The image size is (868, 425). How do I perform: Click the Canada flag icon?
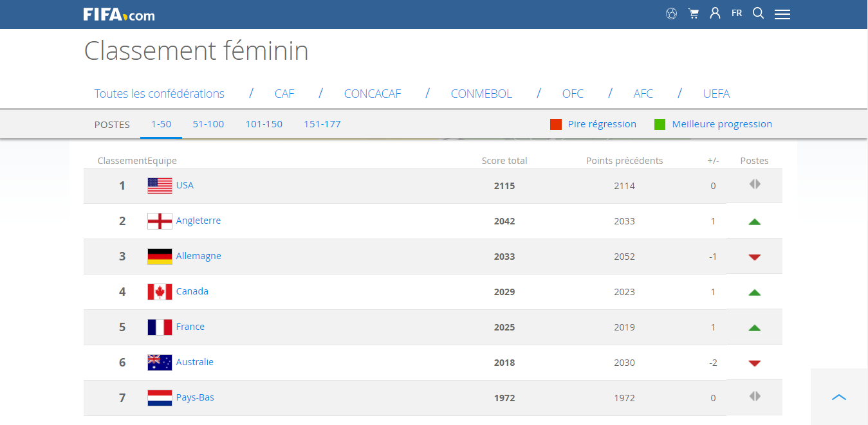pos(160,292)
